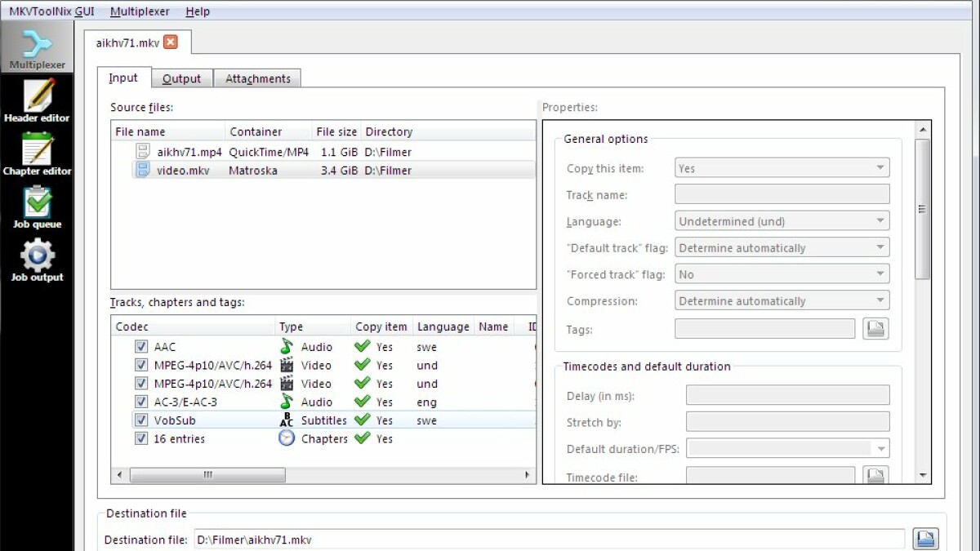Toggle the AAC track checkbox
The width and height of the screenshot is (980, 551).
click(x=141, y=346)
